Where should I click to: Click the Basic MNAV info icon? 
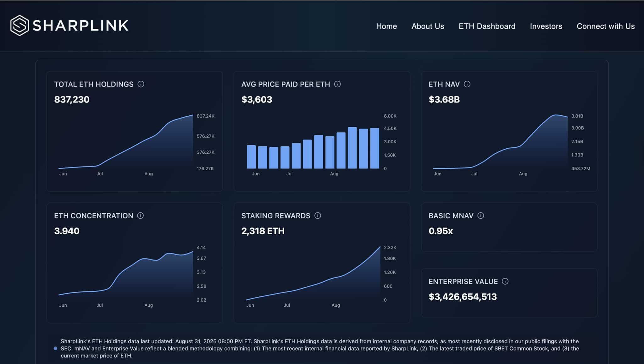(x=480, y=216)
